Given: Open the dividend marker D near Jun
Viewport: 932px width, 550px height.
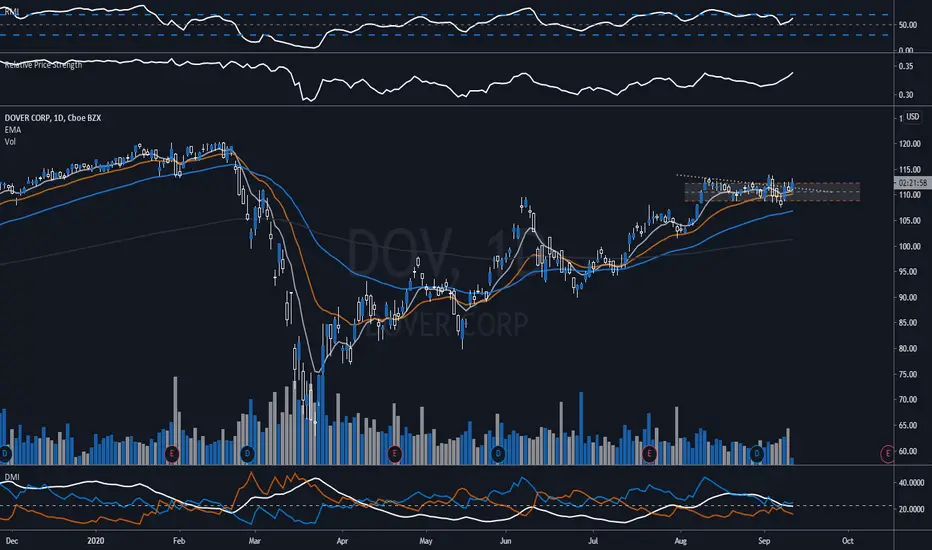Looking at the screenshot, I should tap(498, 454).
